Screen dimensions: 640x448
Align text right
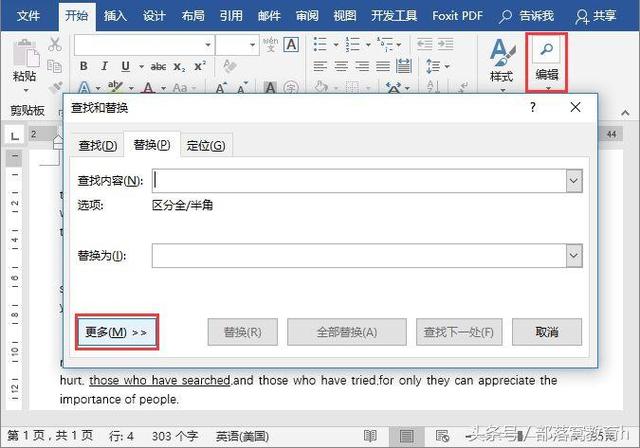click(x=362, y=66)
